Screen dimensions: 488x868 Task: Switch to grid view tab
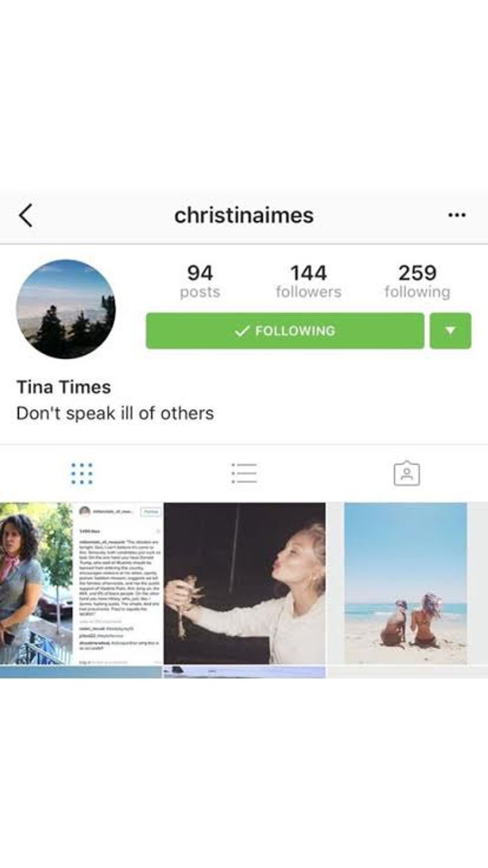[82, 473]
